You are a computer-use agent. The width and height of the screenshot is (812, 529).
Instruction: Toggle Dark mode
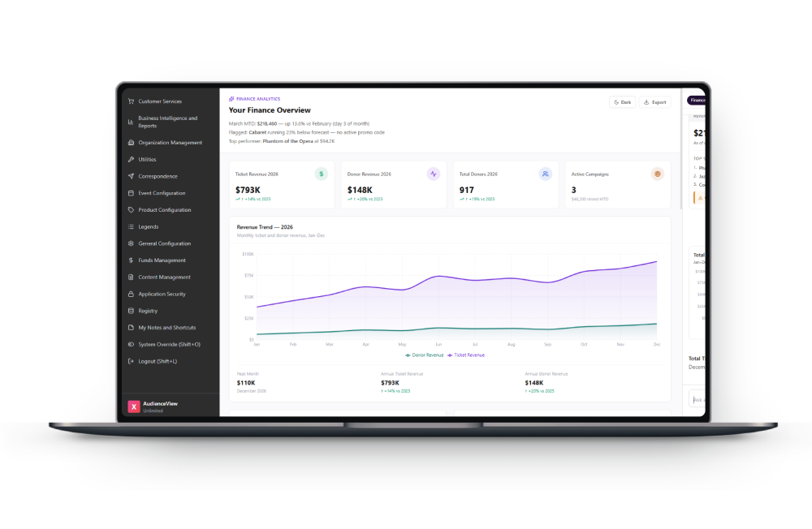pyautogui.click(x=623, y=102)
